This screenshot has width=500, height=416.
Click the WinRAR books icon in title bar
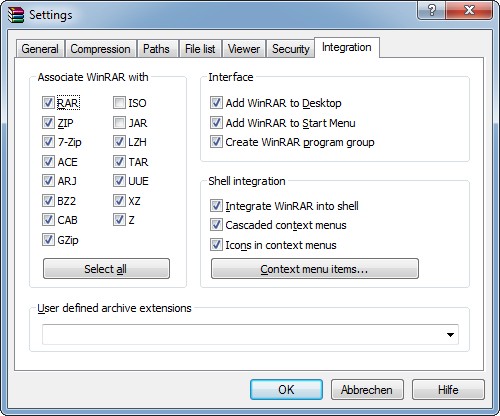coord(16,15)
